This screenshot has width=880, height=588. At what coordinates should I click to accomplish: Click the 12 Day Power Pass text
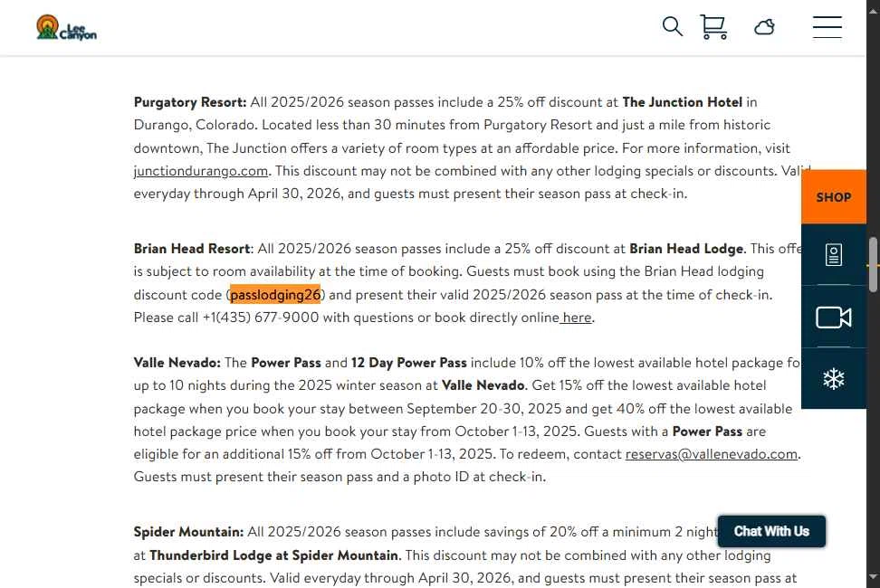408,363
